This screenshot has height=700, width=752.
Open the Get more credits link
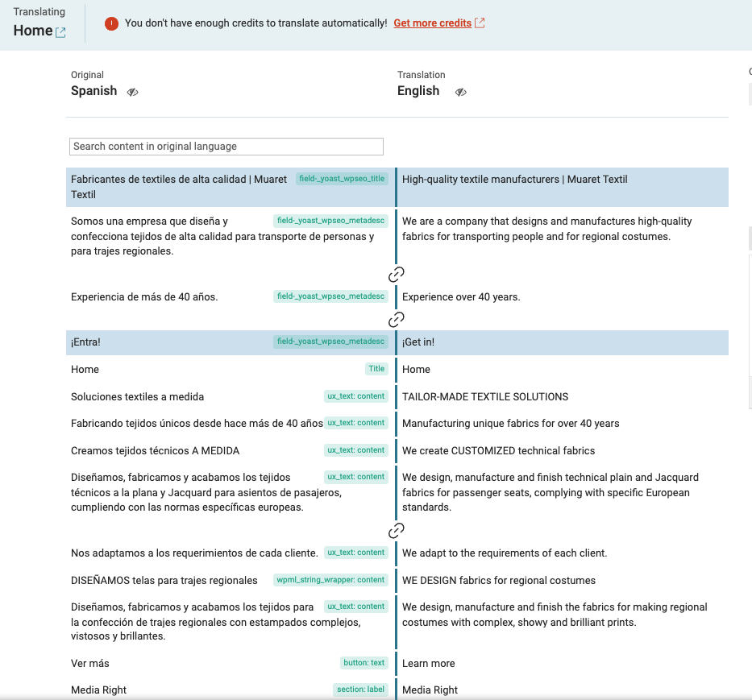(x=432, y=23)
